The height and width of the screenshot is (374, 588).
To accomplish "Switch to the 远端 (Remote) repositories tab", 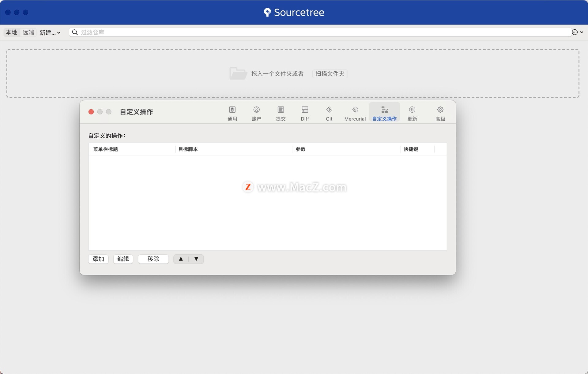I will [x=28, y=32].
